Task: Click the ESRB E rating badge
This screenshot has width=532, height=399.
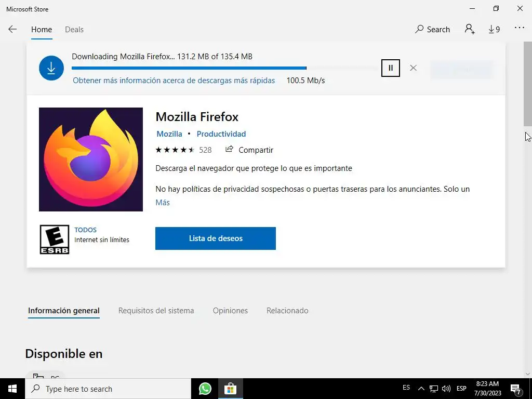Action: (x=54, y=240)
